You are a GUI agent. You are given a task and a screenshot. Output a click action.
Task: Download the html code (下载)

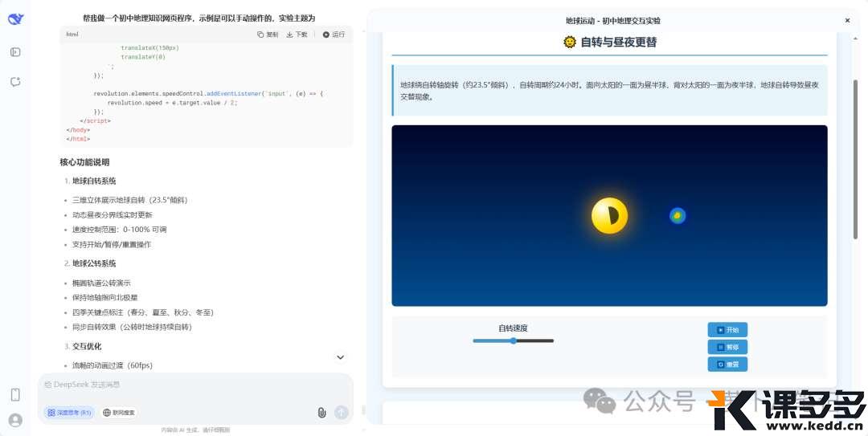297,35
